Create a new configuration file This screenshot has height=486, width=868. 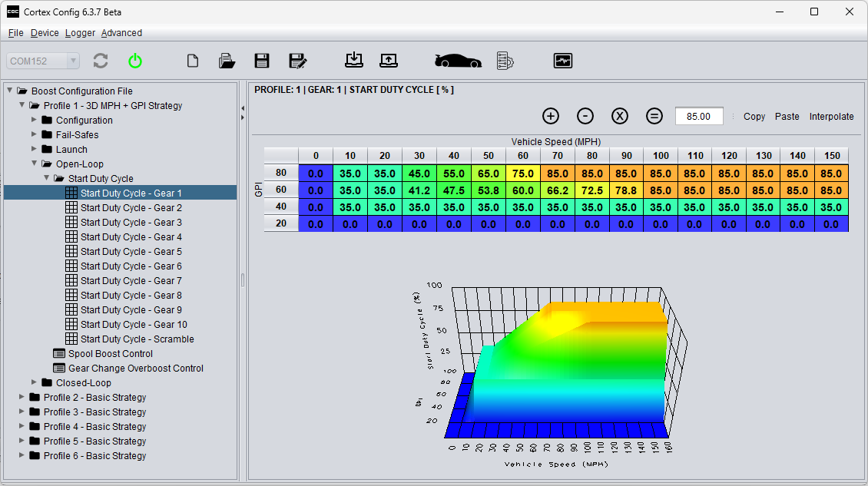coord(193,60)
